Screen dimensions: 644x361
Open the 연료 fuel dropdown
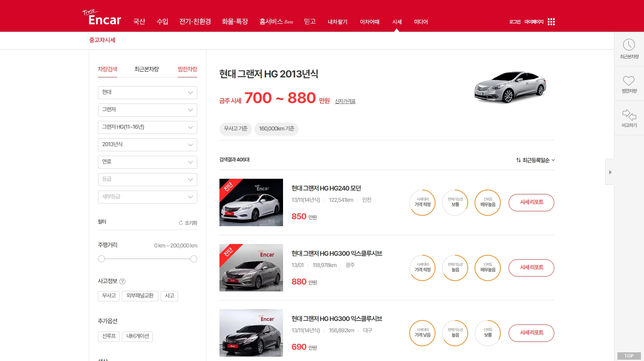click(148, 162)
